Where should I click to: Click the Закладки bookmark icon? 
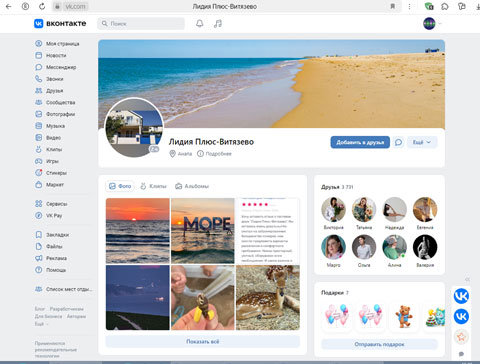point(39,235)
